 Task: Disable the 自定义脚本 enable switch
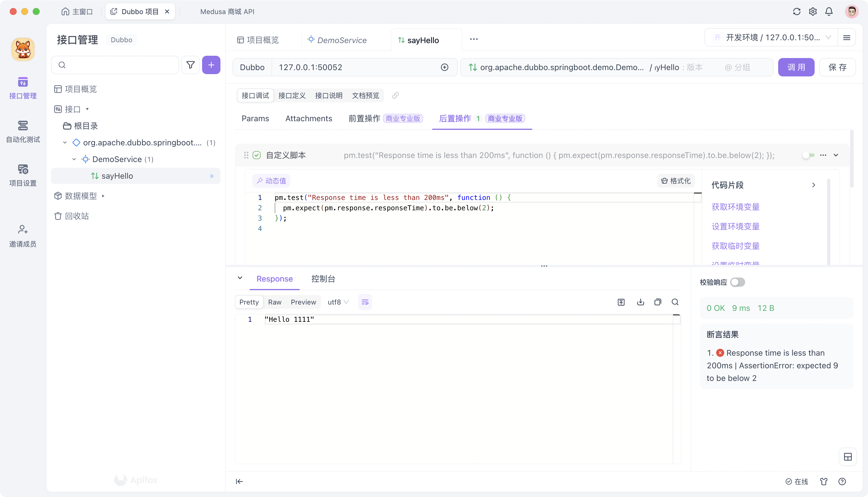pyautogui.click(x=808, y=155)
